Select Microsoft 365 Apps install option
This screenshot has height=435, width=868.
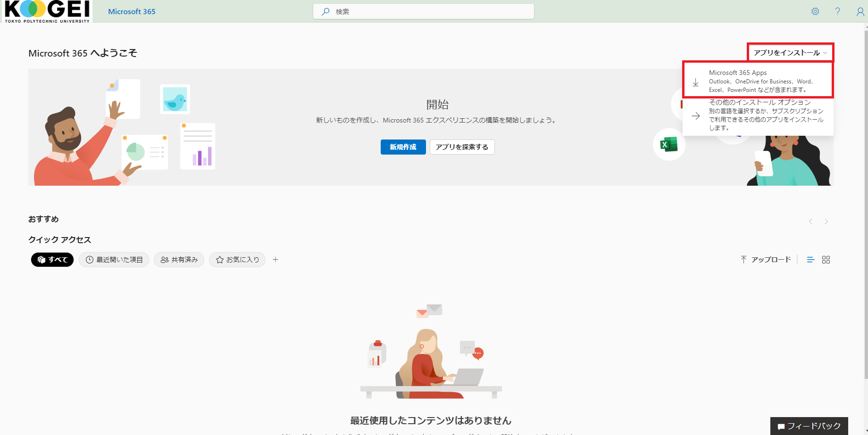758,81
